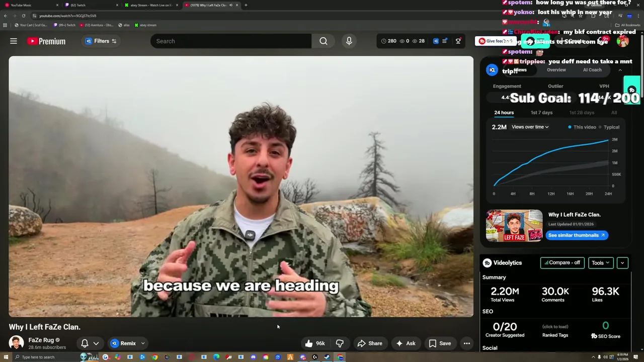
Task: Switch to the vidIQ AI Coach tab
Action: 592,70
